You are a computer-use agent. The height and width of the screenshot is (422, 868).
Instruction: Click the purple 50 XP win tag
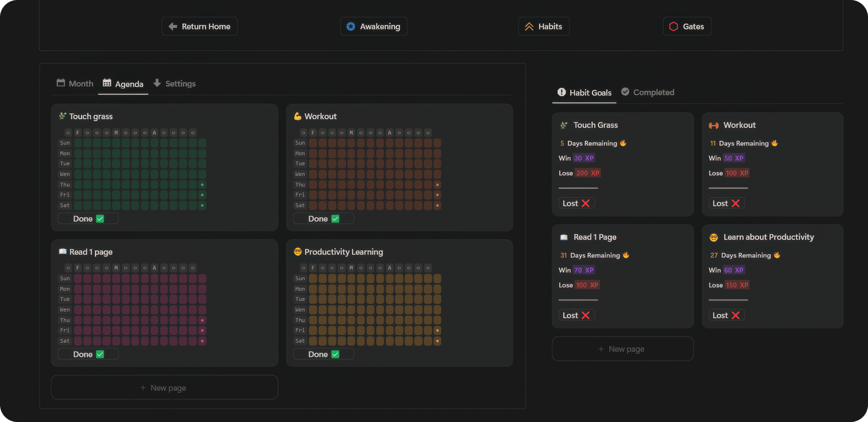[x=734, y=158]
